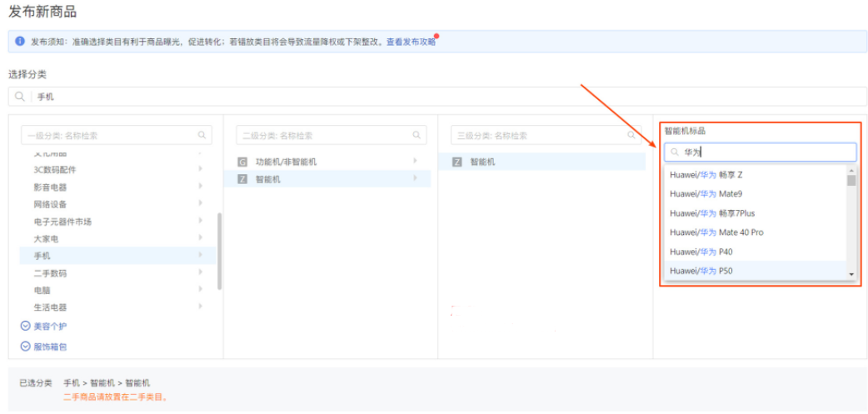Expand the 服饰箱包 category group
The height and width of the screenshot is (414, 868).
[x=26, y=346]
